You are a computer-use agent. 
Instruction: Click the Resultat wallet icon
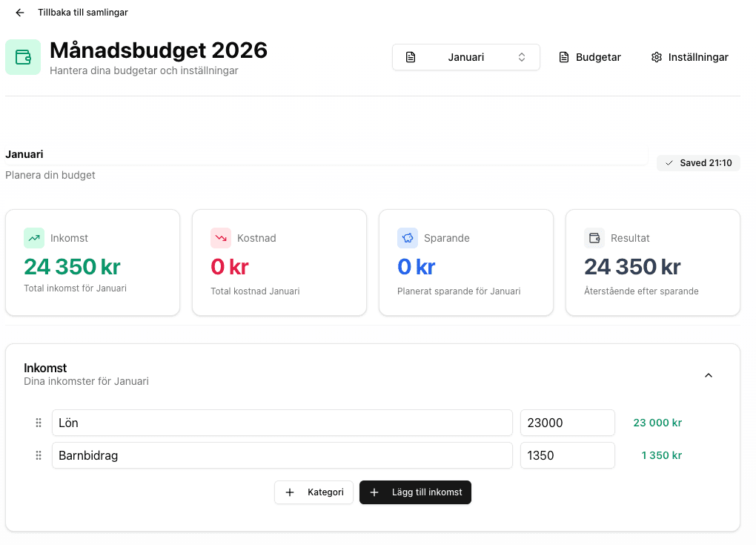[594, 237]
